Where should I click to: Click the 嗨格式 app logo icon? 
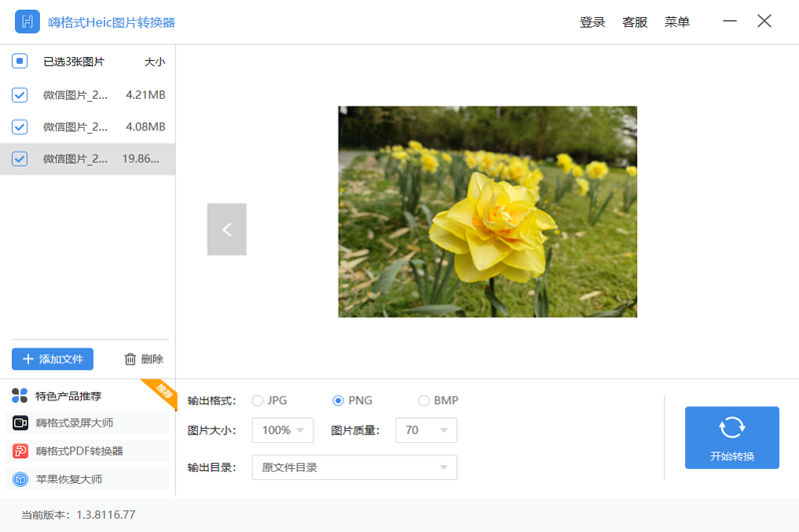click(28, 22)
